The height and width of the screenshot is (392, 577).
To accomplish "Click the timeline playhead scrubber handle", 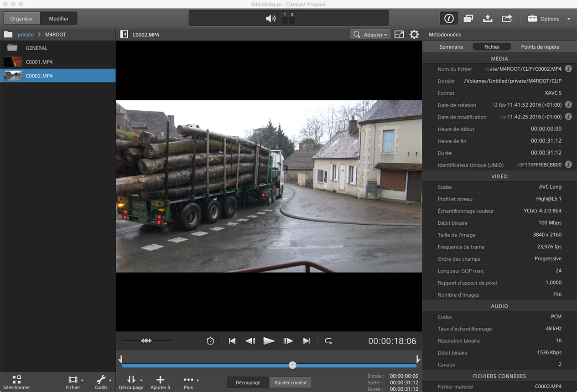I will coord(293,365).
